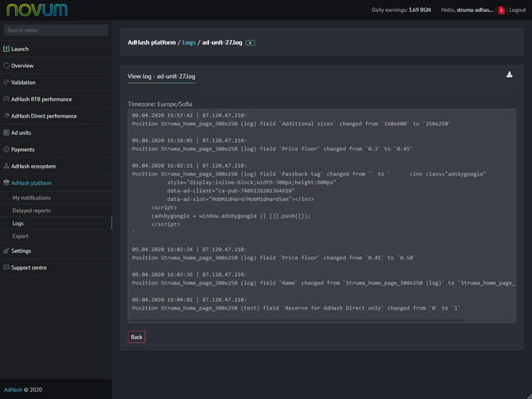Click Daily earnings 3.69 BGN text
The width and height of the screenshot is (532, 399).
coord(401,10)
